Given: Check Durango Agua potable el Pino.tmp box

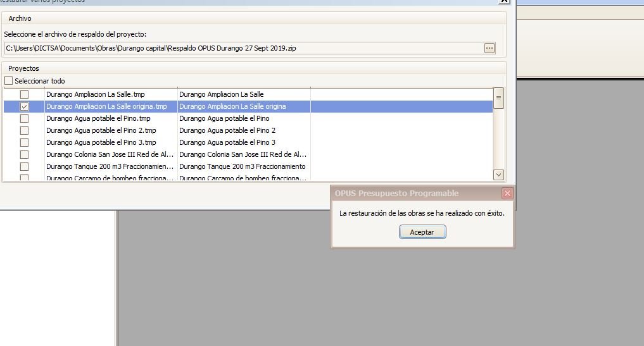Looking at the screenshot, I should 24,118.
